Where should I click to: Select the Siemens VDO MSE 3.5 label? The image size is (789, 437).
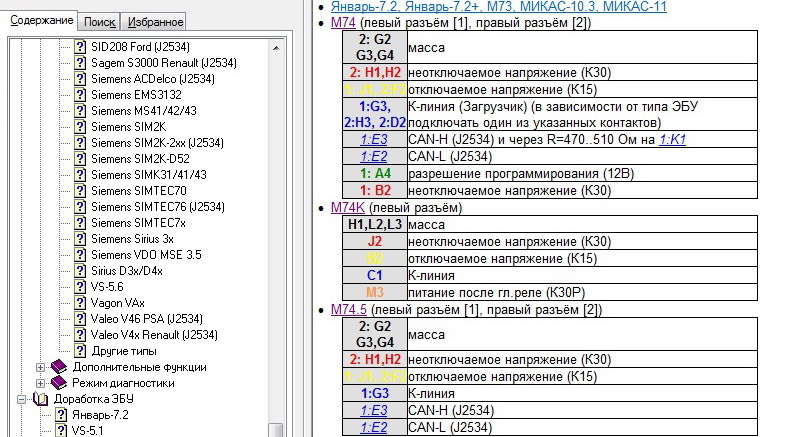[146, 255]
